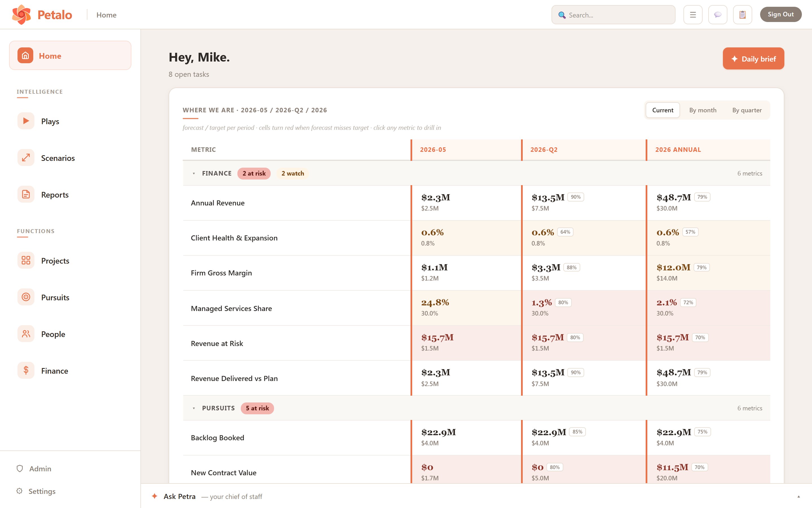Click Annual Revenue $48.7M annual value
The height and width of the screenshot is (508, 812).
click(x=673, y=198)
